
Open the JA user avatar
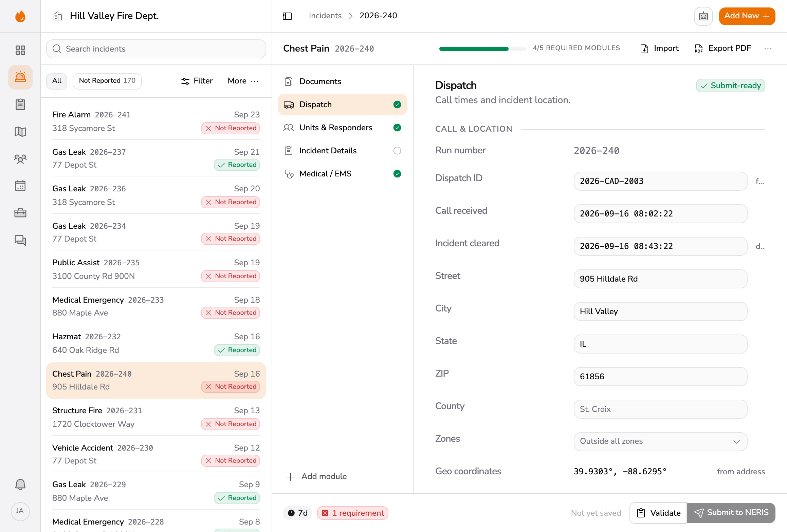coord(20,512)
